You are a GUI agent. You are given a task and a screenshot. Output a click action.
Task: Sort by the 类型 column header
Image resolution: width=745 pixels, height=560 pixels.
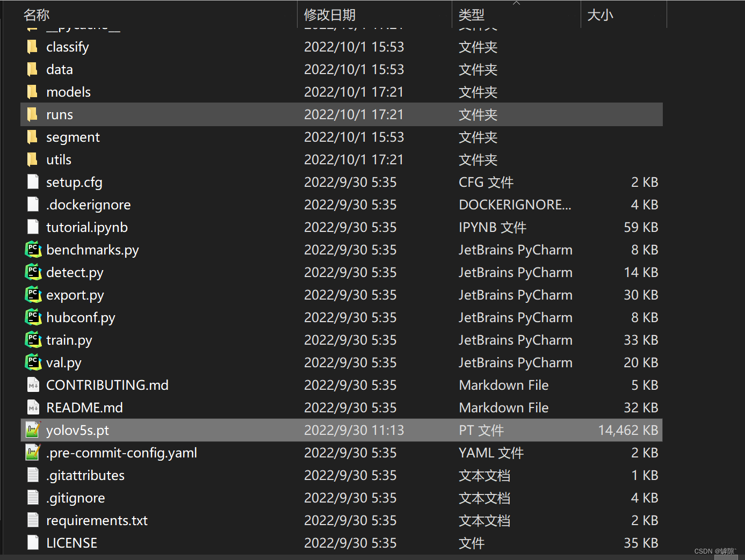472,15
